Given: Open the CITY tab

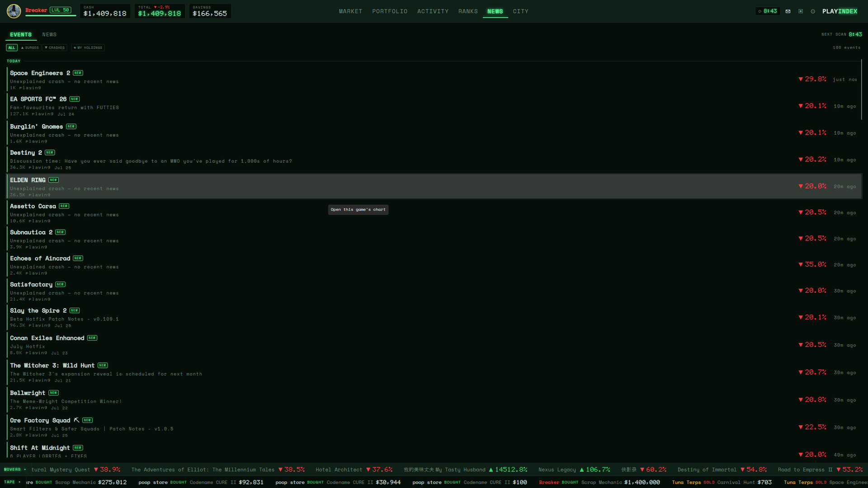Looking at the screenshot, I should [520, 11].
